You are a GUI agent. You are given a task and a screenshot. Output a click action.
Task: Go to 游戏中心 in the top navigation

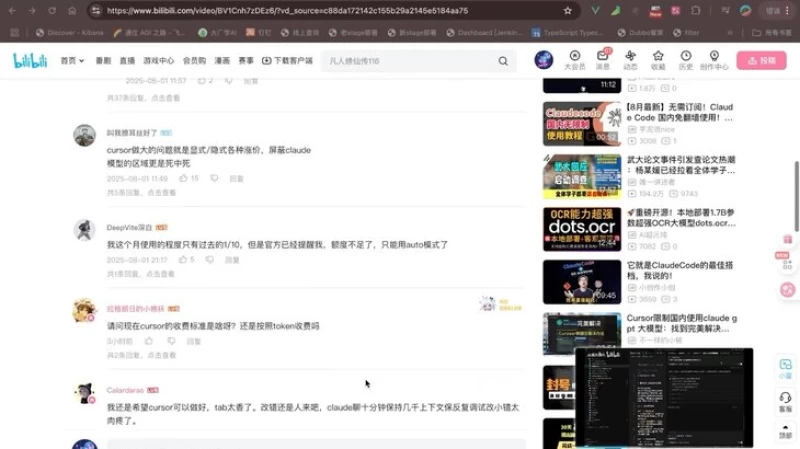pyautogui.click(x=158, y=61)
